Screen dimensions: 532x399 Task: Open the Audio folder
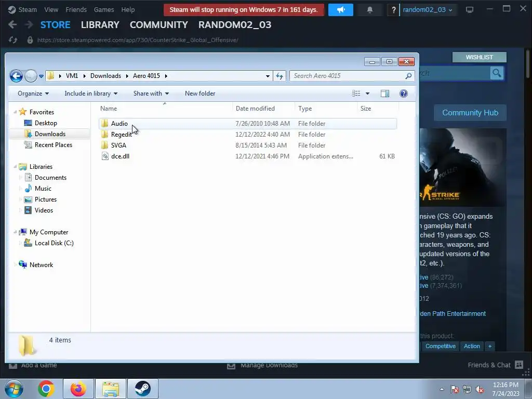click(119, 124)
